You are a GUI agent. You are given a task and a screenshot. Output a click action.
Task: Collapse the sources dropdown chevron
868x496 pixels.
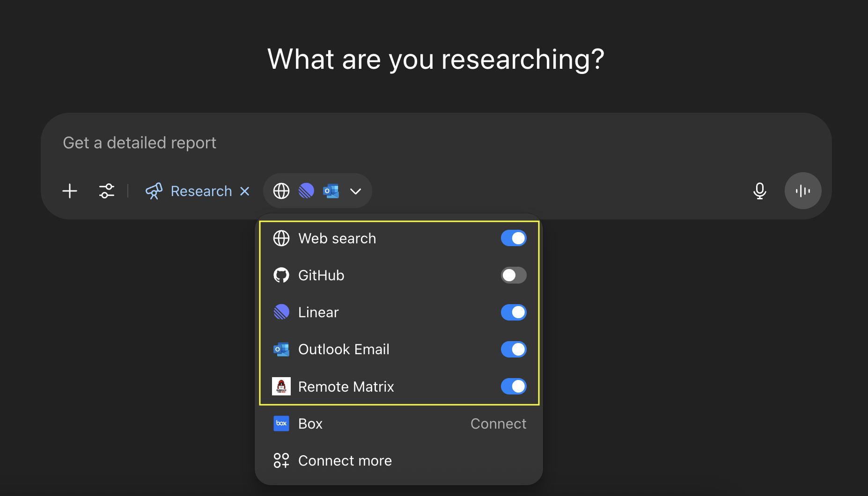pos(356,191)
